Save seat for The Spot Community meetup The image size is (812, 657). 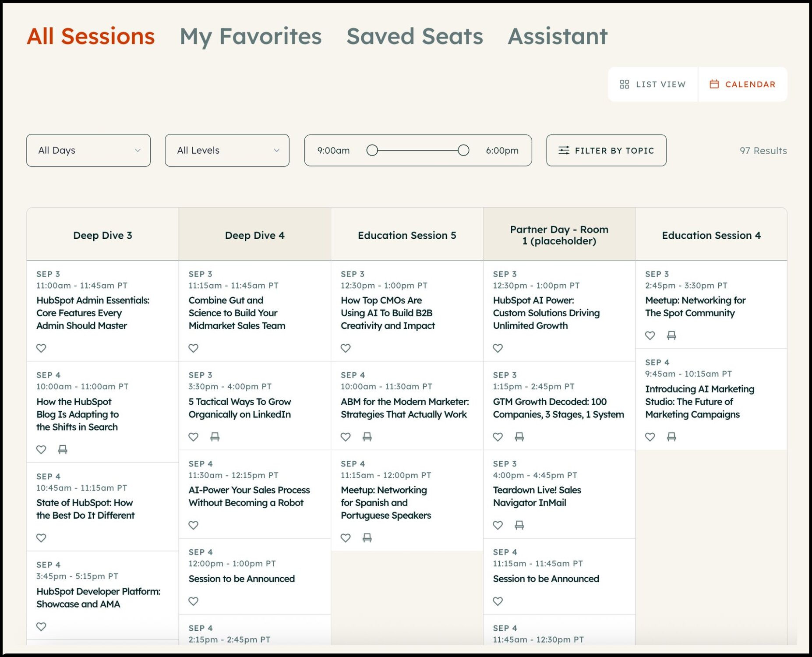click(671, 336)
